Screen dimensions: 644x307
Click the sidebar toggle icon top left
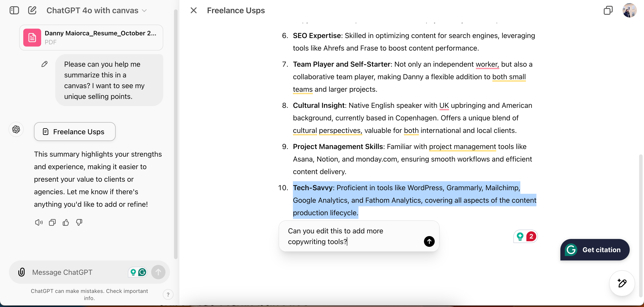pos(14,10)
